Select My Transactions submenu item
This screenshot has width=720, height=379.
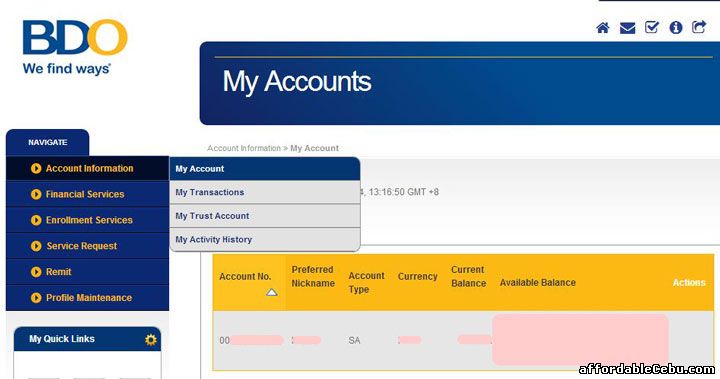tap(265, 192)
